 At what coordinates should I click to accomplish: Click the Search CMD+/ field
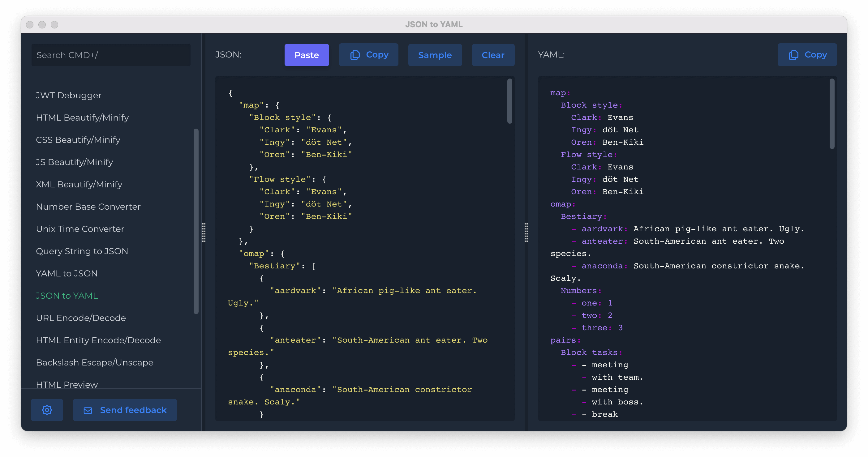tap(110, 55)
